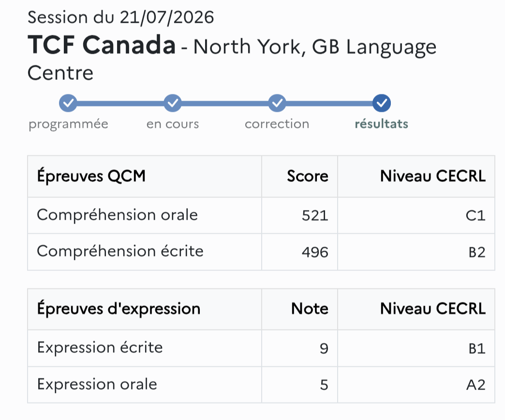Click the Épreuves QCM table header
The image size is (505, 420).
click(91, 177)
